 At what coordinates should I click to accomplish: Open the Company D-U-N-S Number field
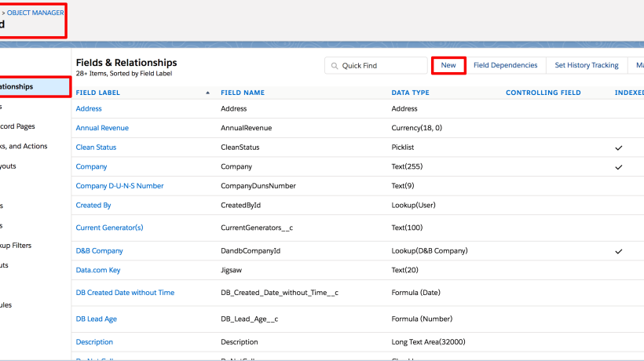click(x=119, y=186)
